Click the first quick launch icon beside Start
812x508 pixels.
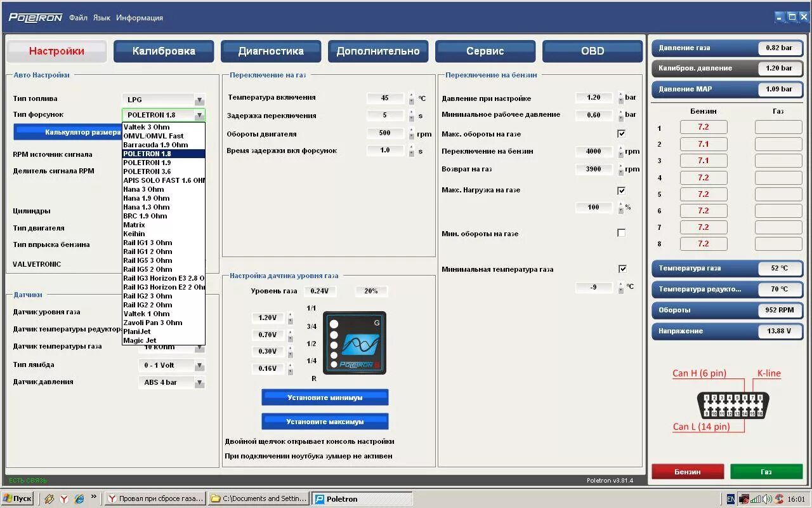point(49,499)
